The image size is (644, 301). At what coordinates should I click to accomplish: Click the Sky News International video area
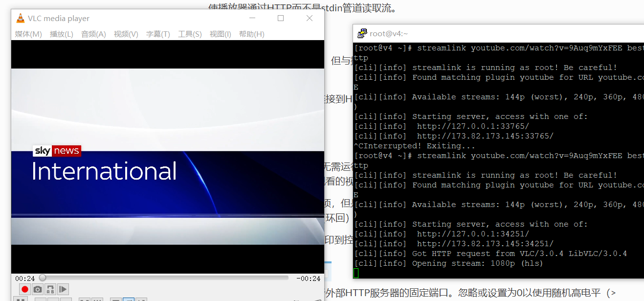coord(167,157)
